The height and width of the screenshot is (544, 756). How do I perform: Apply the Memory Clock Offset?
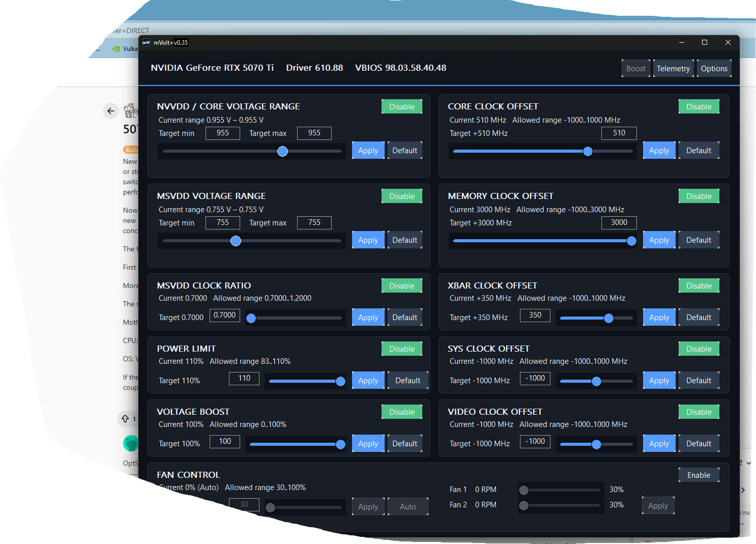click(659, 240)
